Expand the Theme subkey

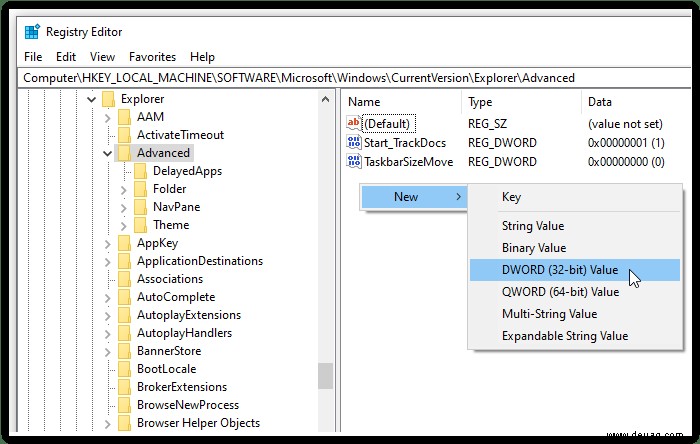124,226
